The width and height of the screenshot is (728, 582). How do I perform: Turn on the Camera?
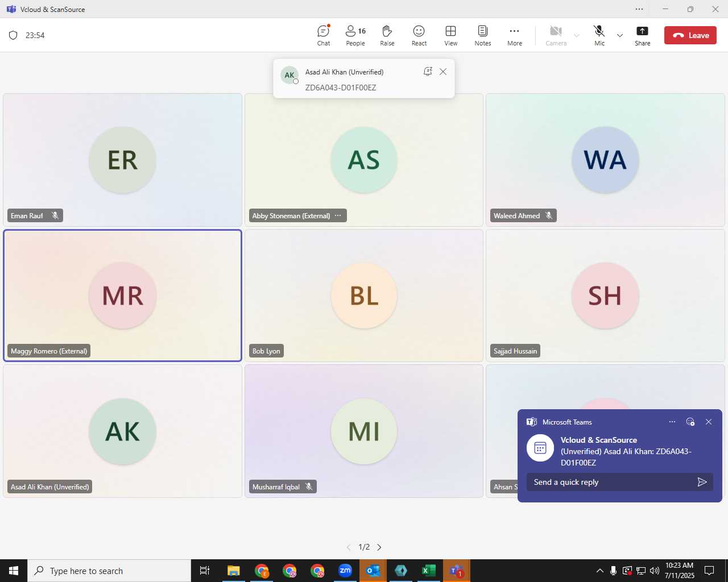556,35
